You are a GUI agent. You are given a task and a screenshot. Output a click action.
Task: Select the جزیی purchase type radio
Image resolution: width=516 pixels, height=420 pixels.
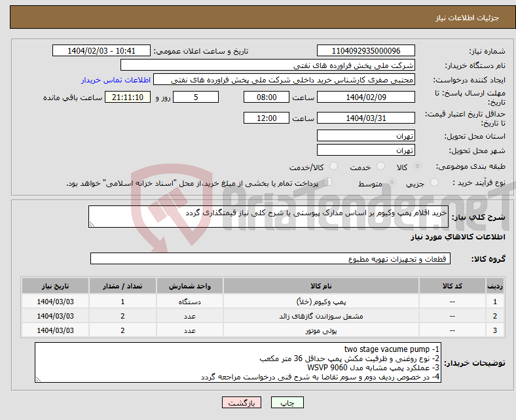pos(434,183)
